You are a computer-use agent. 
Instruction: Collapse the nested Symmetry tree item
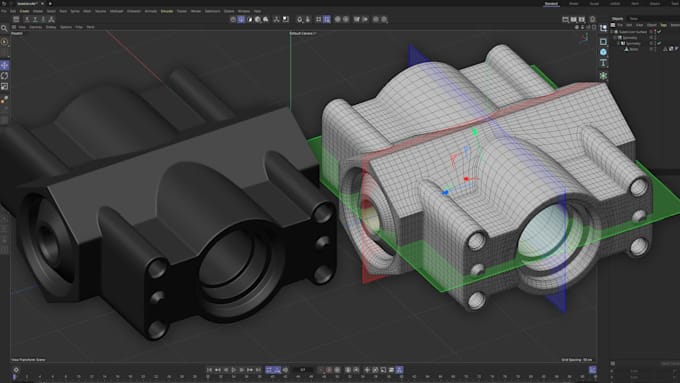pos(619,43)
